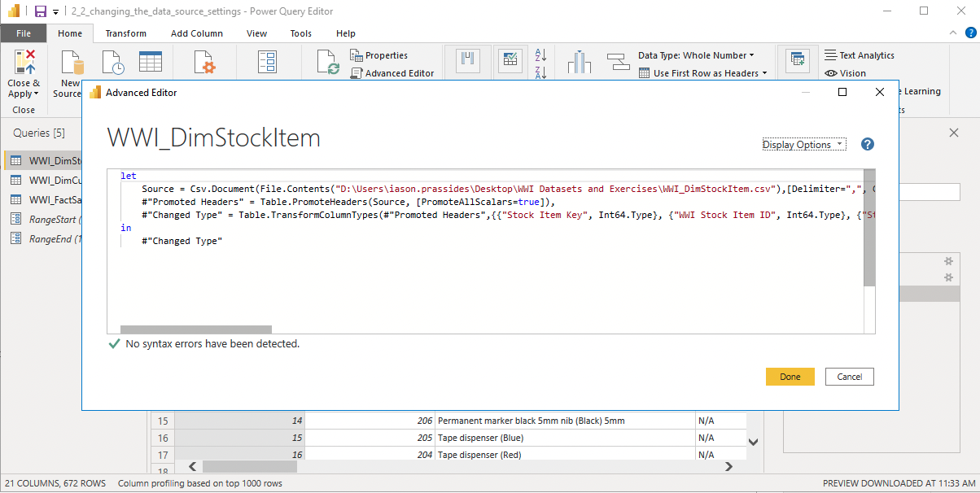
Task: Open the Help ribbon tab
Action: (346, 33)
